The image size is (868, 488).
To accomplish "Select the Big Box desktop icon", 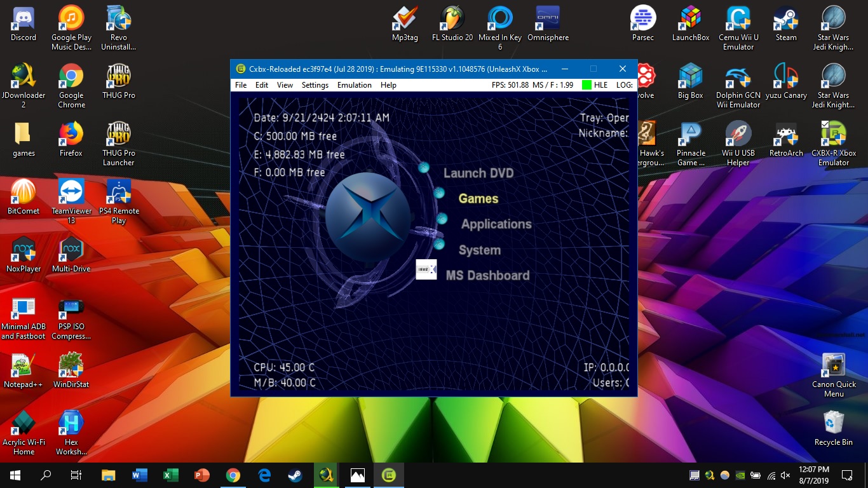I will pyautogui.click(x=691, y=82).
